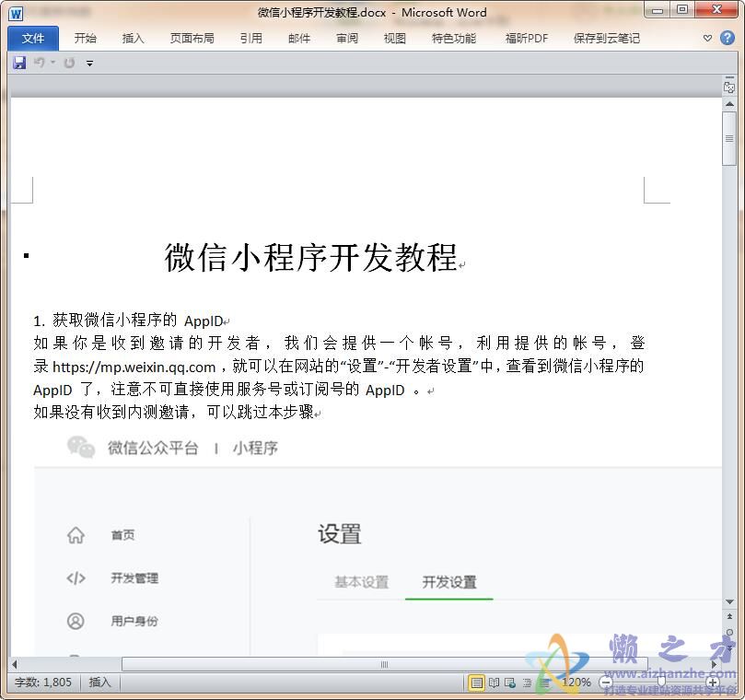This screenshot has height=700, width=745.
Task: Click the Redo icon in quick access toolbar
Action: pos(69,63)
